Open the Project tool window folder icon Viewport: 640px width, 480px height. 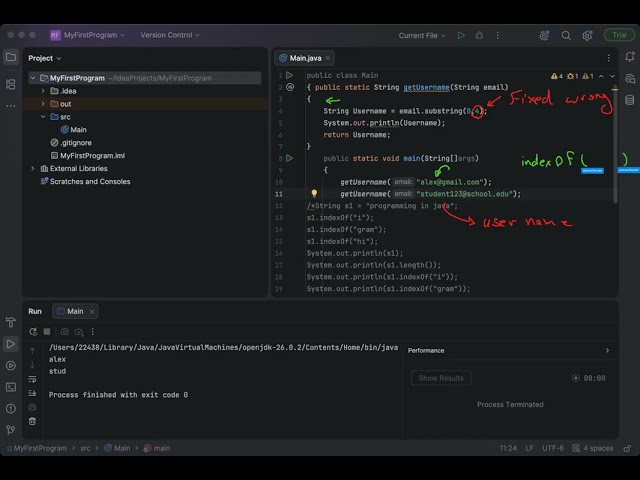(x=11, y=58)
